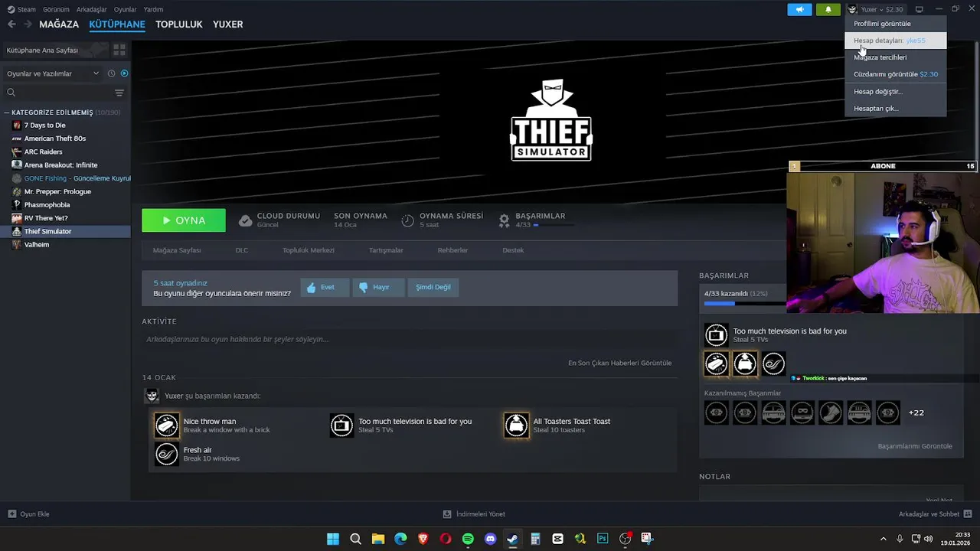Toggle sort by recent activity clock icon
This screenshot has width=980, height=551.
(x=111, y=73)
